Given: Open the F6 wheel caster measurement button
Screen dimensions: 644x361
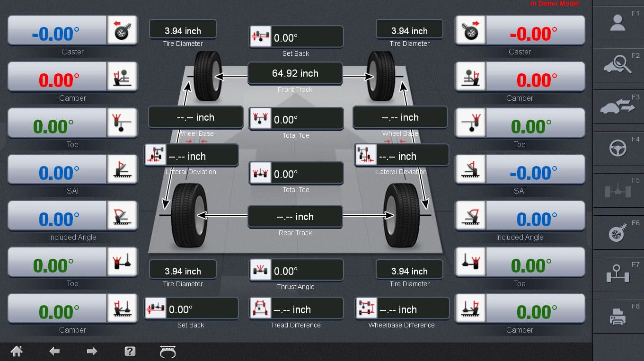Looking at the screenshot, I should point(618,232).
